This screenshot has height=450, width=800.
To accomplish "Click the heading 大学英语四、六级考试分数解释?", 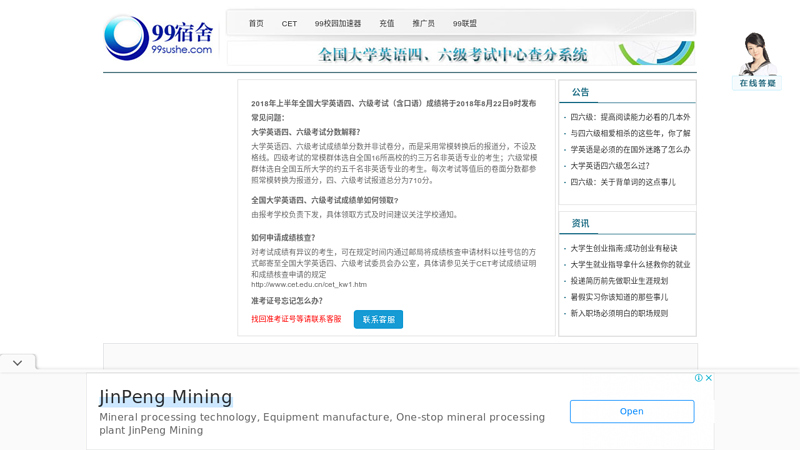I will [306, 132].
